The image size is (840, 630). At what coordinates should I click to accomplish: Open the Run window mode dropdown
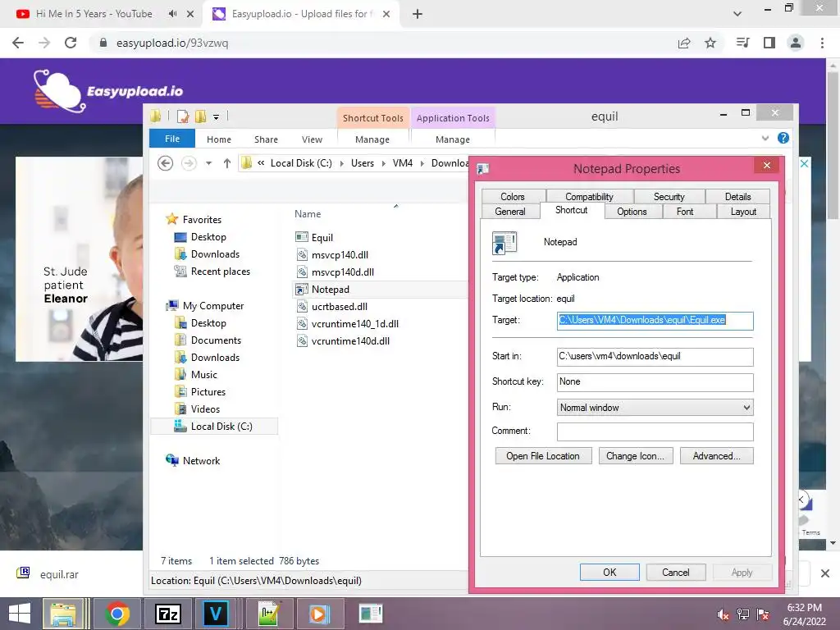pyautogui.click(x=655, y=408)
